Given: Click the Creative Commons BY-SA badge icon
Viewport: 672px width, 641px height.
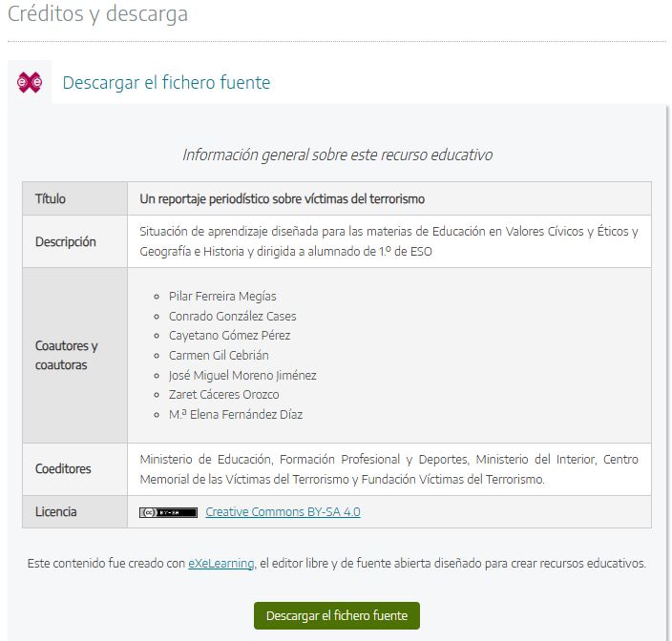Looking at the screenshot, I should pos(168,512).
